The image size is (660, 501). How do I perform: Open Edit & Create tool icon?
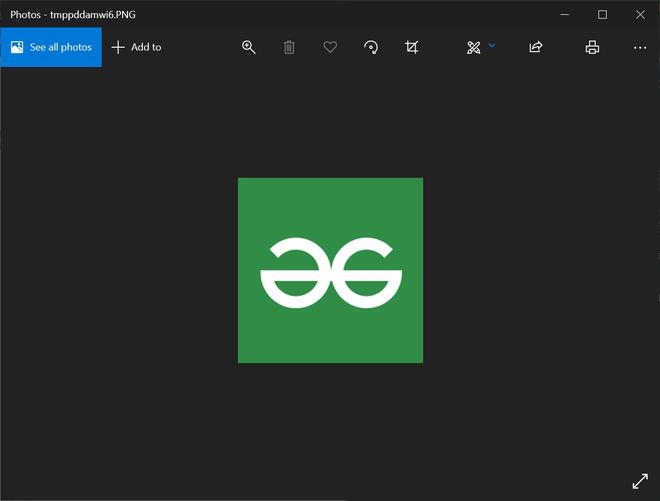pos(474,48)
